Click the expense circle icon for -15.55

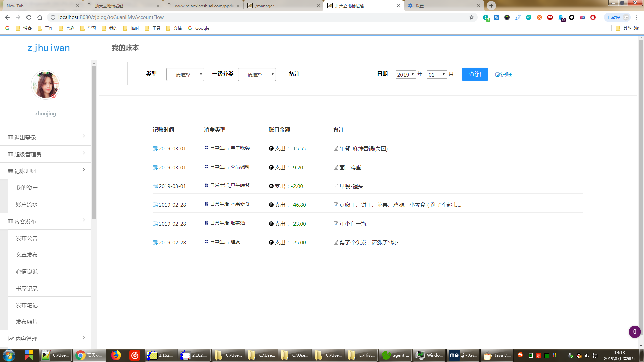pyautogui.click(x=271, y=148)
